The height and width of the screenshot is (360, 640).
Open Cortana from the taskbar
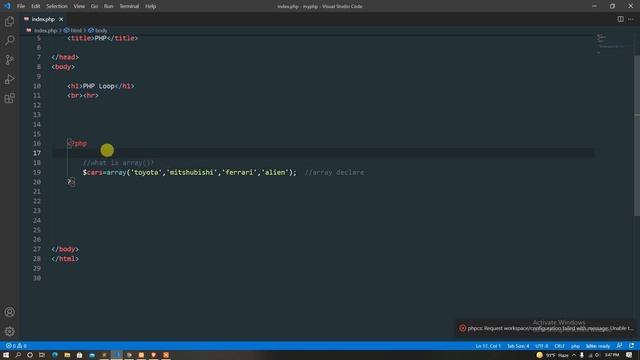pos(30,355)
